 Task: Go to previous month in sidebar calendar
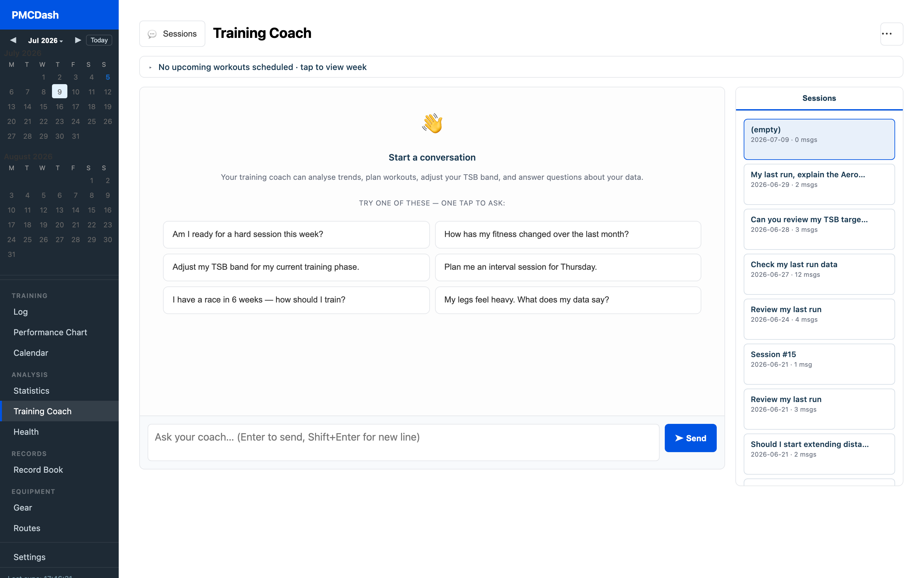pyautogui.click(x=13, y=40)
